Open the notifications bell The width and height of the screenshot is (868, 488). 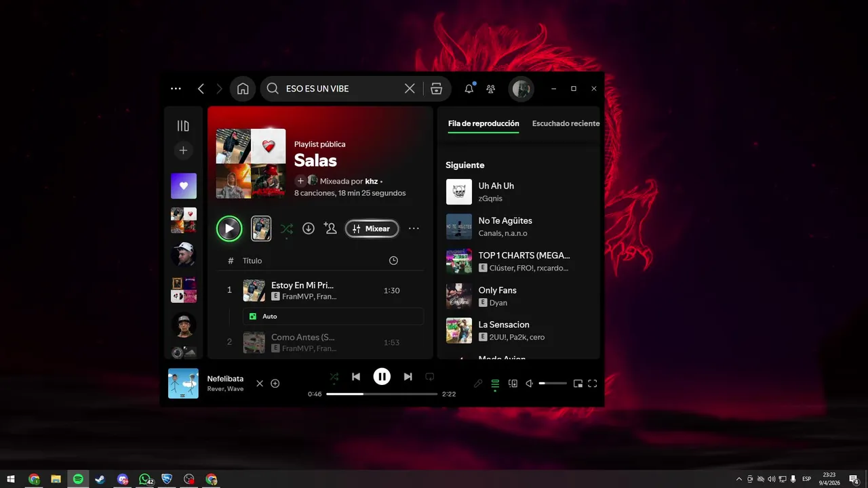tap(469, 89)
